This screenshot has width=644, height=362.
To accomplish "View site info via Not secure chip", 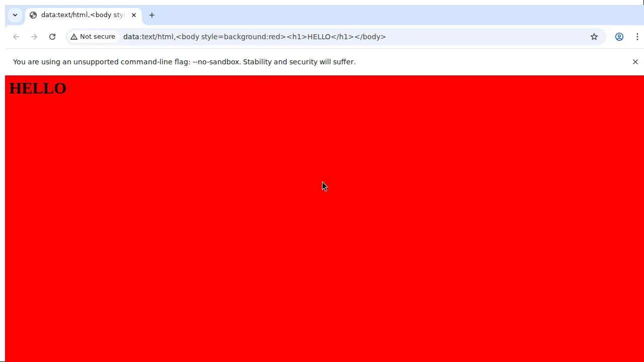I will tap(93, 37).
